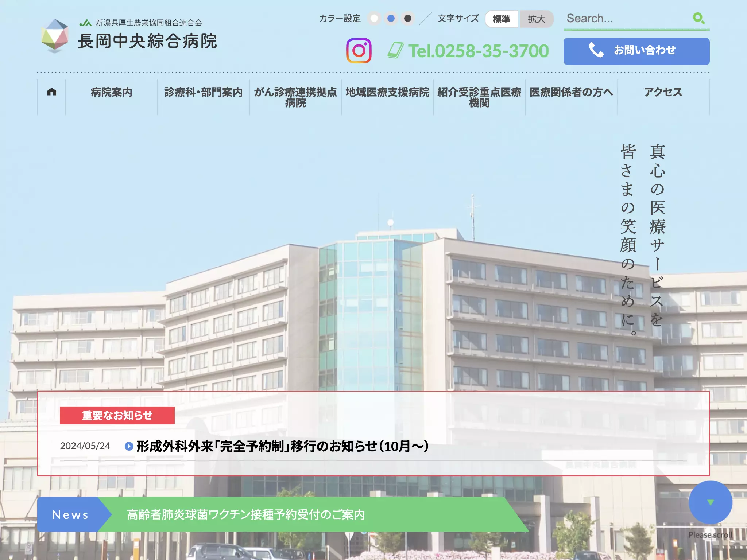
Task: Click the Search input field
Action: coord(627,18)
